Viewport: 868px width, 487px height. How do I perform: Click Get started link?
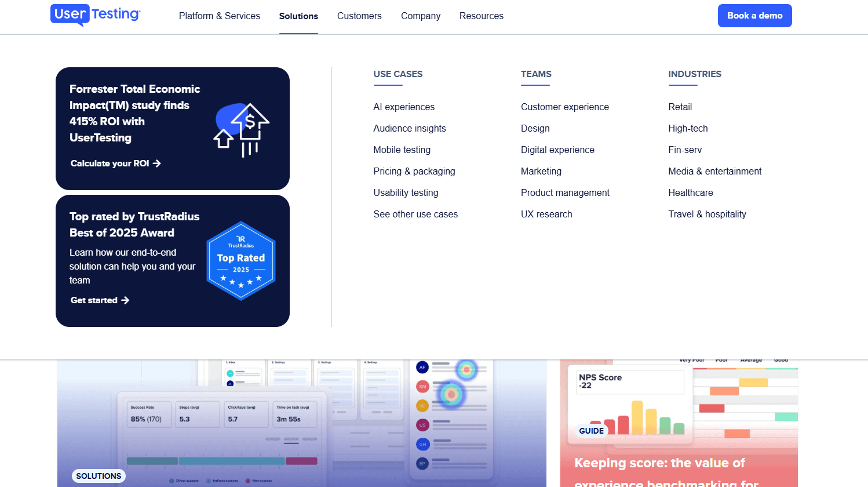click(100, 300)
